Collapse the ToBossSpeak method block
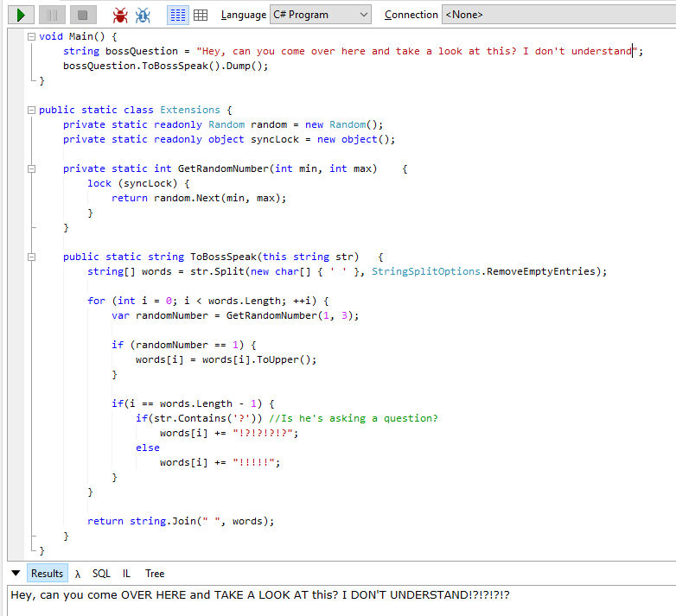This screenshot has height=616, width=676. (x=31, y=257)
